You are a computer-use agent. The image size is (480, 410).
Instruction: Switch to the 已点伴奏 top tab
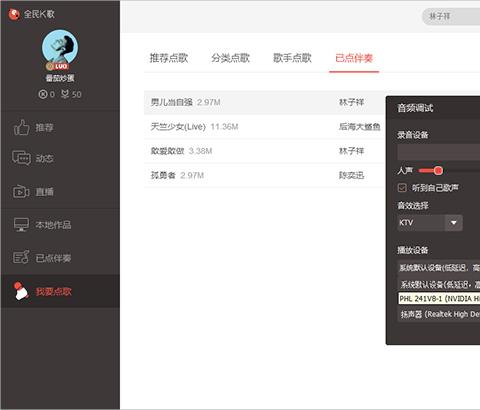pos(354,58)
